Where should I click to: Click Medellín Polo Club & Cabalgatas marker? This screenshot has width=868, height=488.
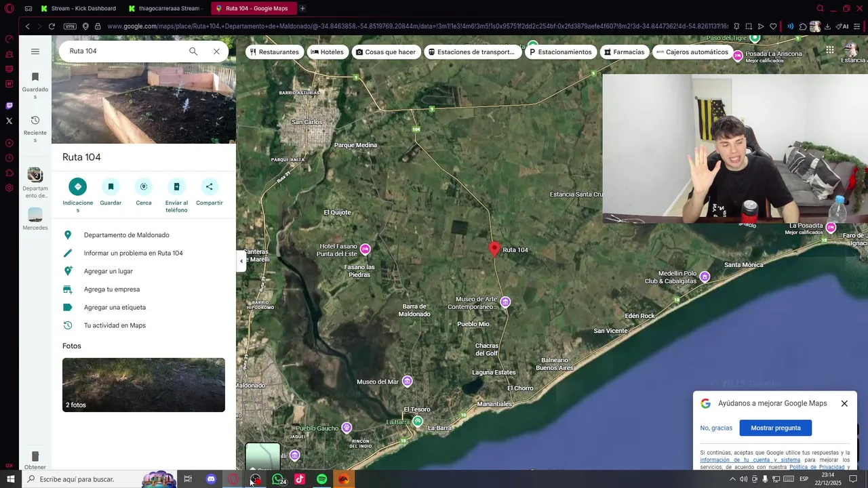point(705,277)
